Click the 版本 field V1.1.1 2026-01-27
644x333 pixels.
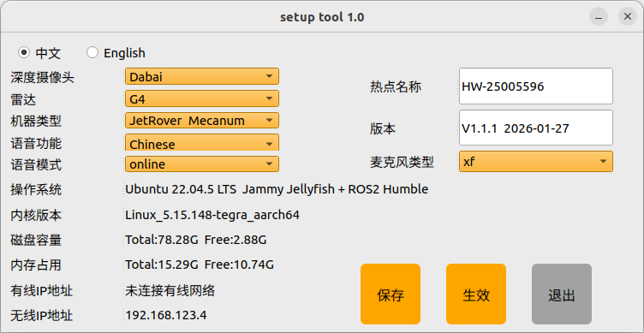(x=535, y=128)
